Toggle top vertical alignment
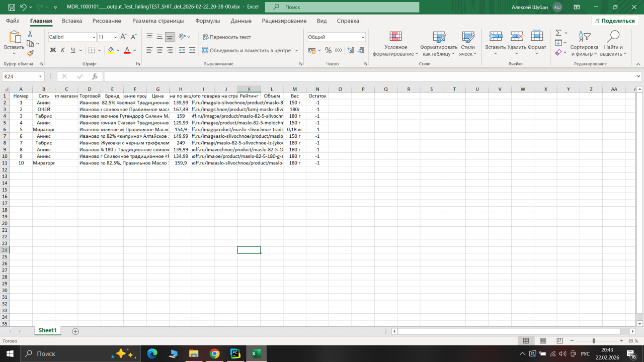Screen dimensions: 644x362 (x=149, y=37)
